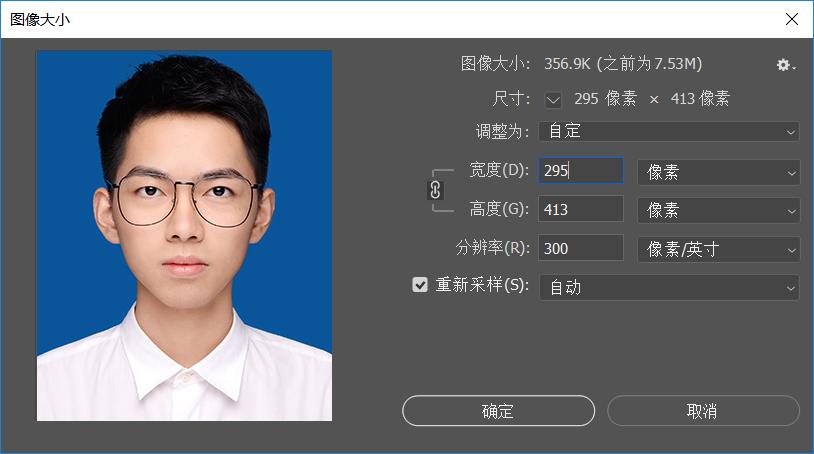Click the 取消 button
This screenshot has height=454, width=814.
pyautogui.click(x=702, y=411)
